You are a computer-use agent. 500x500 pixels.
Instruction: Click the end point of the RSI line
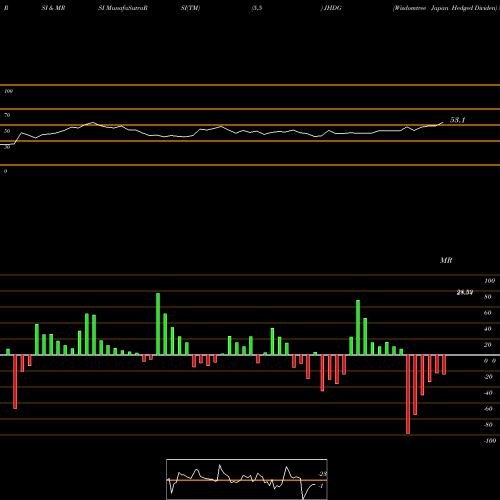[443, 122]
